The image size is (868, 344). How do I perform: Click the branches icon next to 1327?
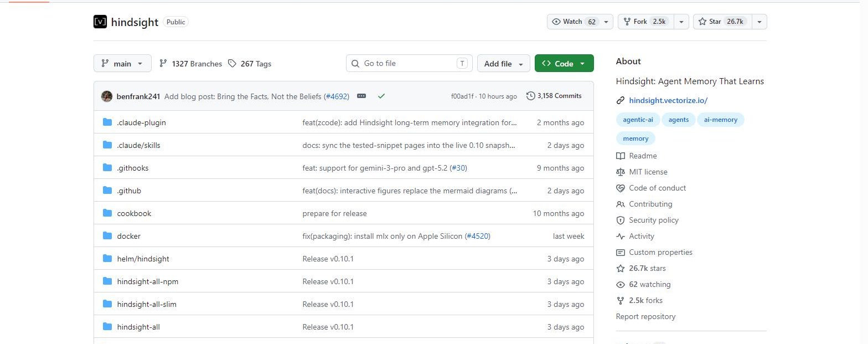(x=163, y=64)
